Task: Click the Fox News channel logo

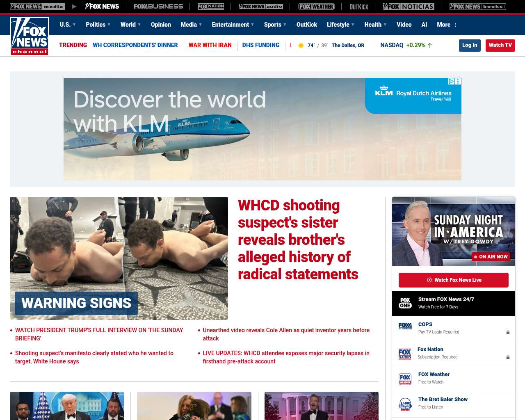Action: coord(30,36)
